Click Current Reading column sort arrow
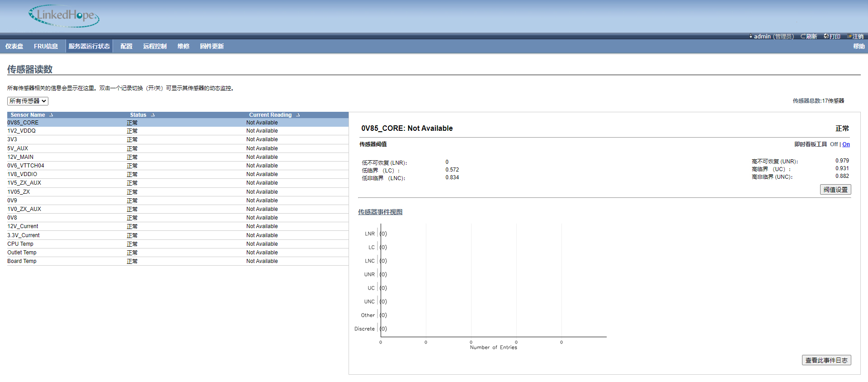 tap(298, 115)
